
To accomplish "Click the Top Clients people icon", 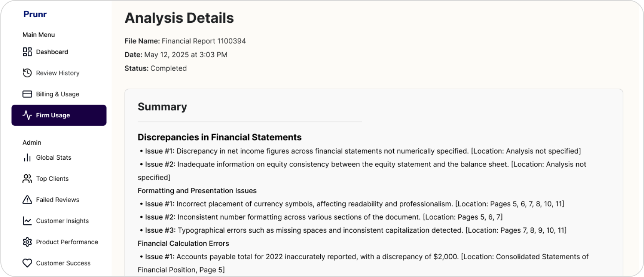I will point(27,179).
